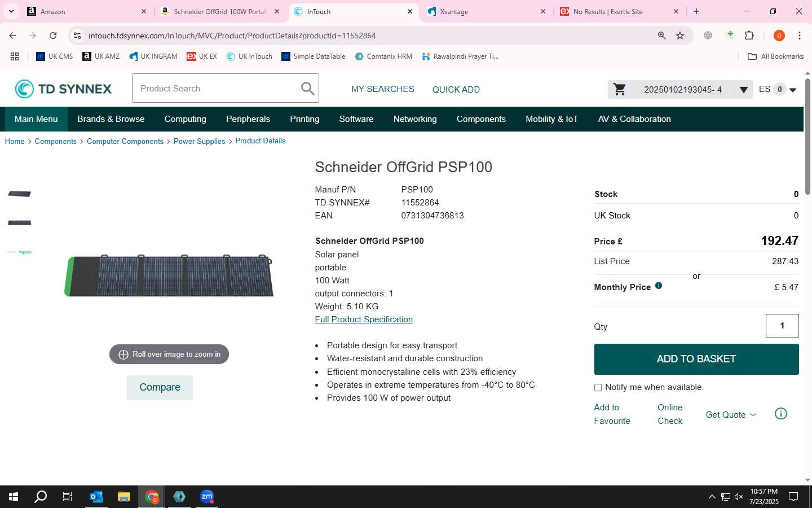Viewport: 812px width, 508px height.
Task: Open File Explorer from the taskbar
Action: 124,497
